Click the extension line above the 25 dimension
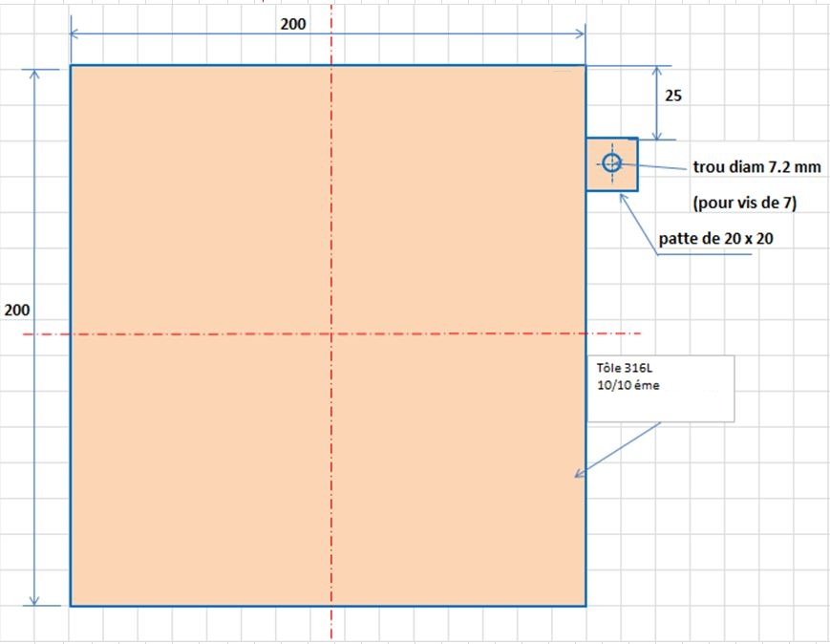 point(630,66)
